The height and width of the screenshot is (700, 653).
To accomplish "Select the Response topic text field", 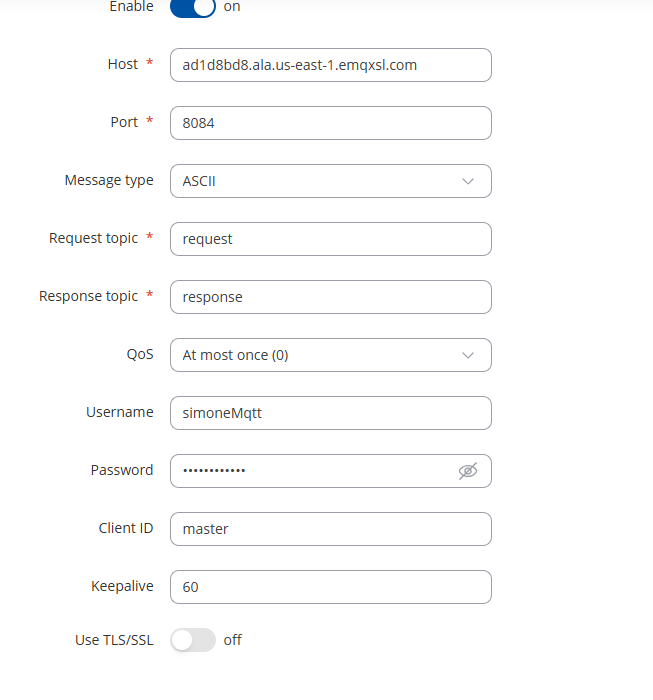I will pyautogui.click(x=331, y=297).
